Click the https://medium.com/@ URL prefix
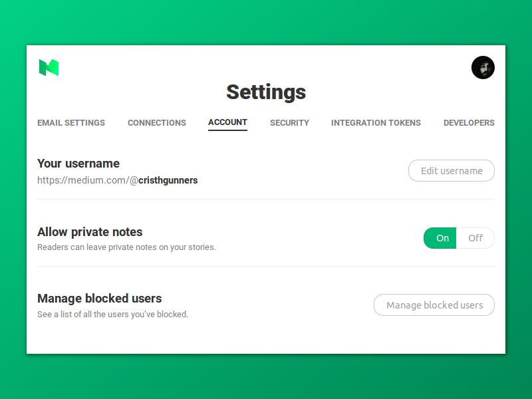 (x=87, y=180)
